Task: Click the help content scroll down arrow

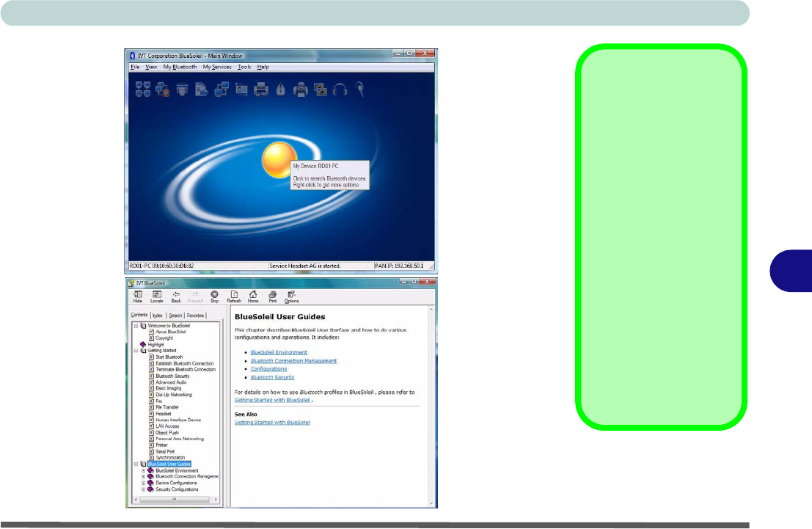Action: tap(431, 503)
